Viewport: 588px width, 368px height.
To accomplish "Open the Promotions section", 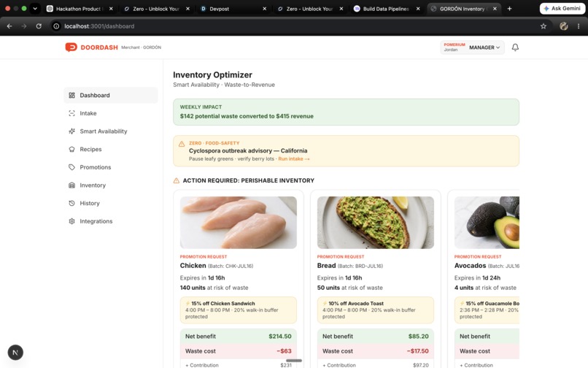I will [x=111, y=167].
